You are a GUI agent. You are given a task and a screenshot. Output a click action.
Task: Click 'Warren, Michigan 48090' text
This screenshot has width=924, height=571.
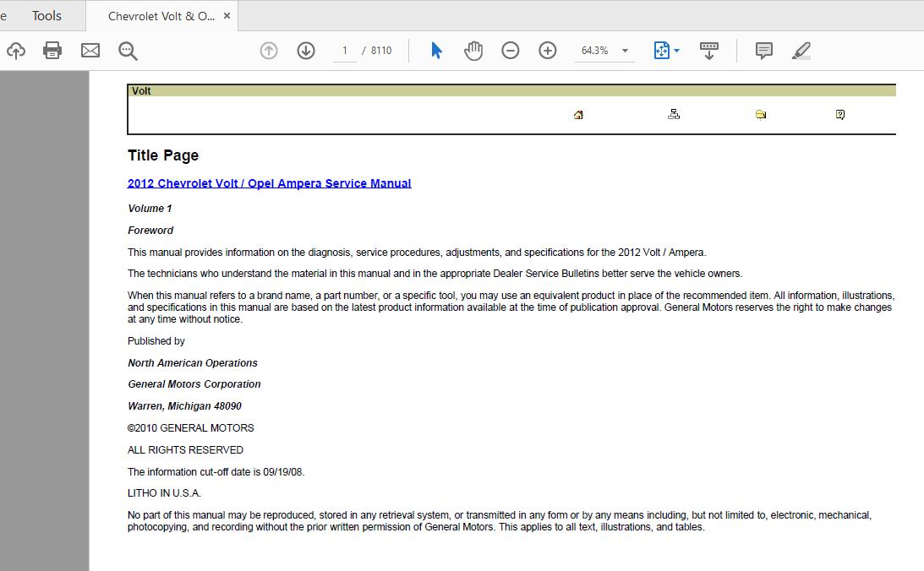coord(184,406)
